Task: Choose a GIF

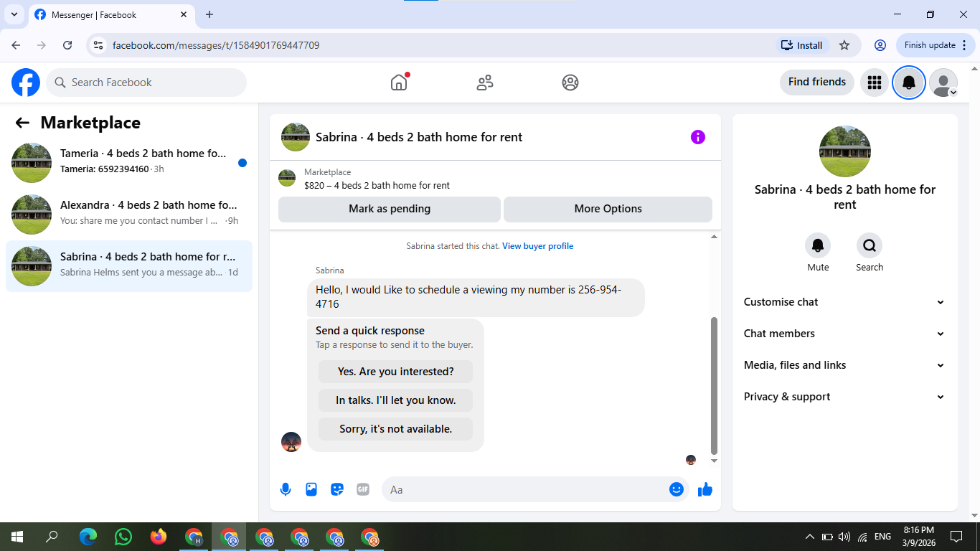Action: tap(363, 489)
